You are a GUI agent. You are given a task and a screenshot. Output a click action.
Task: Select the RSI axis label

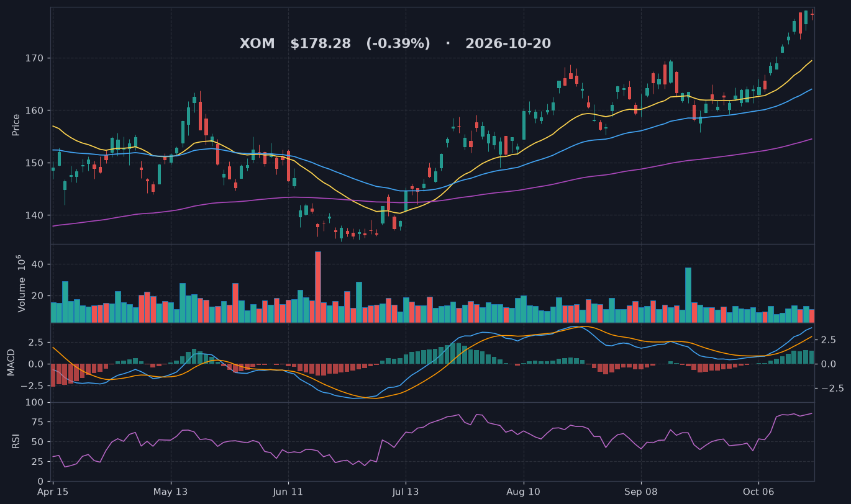[16, 442]
